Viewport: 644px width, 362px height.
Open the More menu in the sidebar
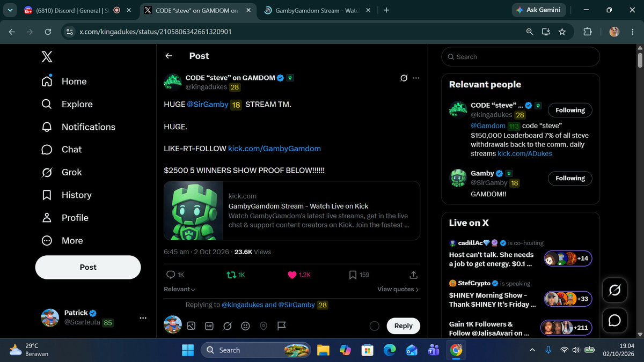(x=62, y=241)
